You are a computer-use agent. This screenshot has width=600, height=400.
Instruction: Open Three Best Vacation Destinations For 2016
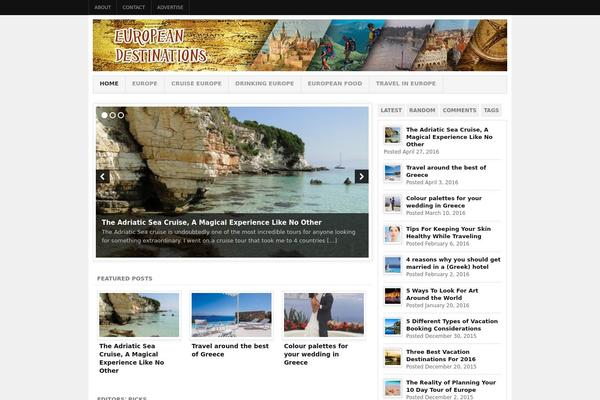pos(441,355)
